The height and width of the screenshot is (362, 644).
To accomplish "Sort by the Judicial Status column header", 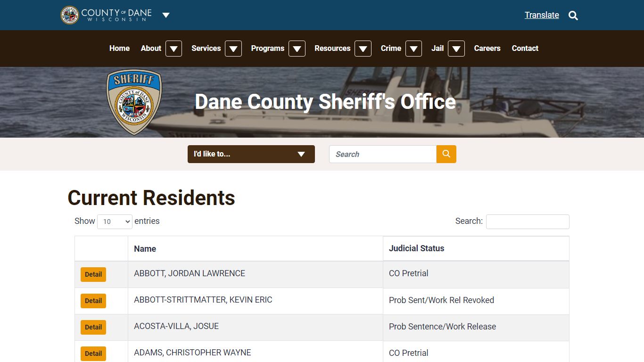I will [x=476, y=248].
